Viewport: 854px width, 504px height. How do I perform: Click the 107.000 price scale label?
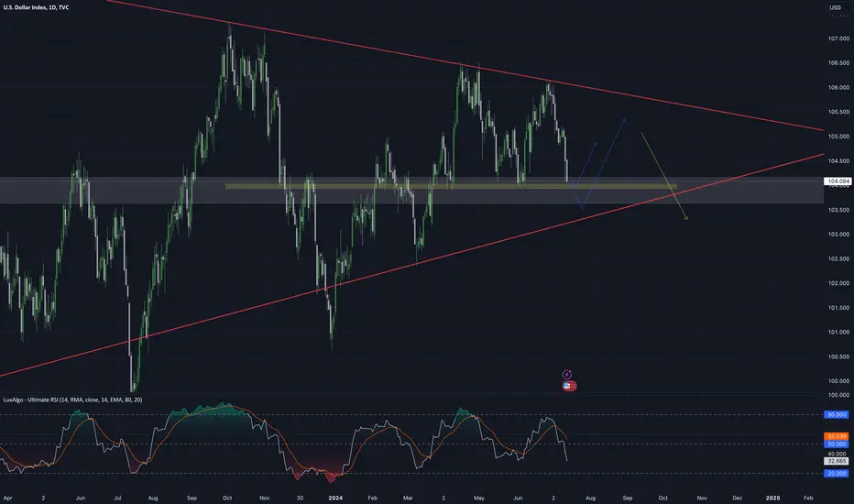(x=838, y=38)
